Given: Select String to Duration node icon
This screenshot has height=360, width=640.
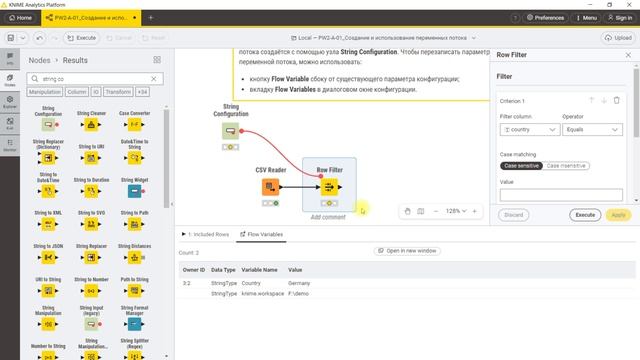Looking at the screenshot, I should click(91, 191).
